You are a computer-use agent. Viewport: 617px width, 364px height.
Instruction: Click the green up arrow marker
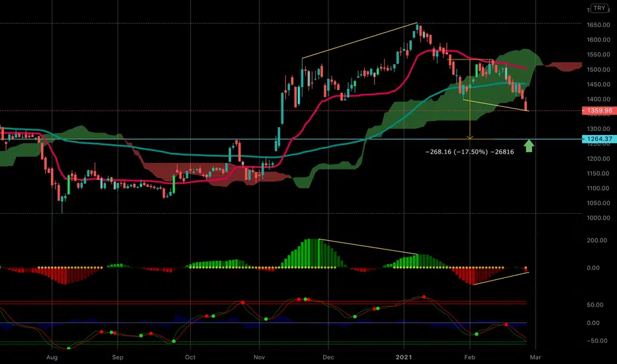529,146
